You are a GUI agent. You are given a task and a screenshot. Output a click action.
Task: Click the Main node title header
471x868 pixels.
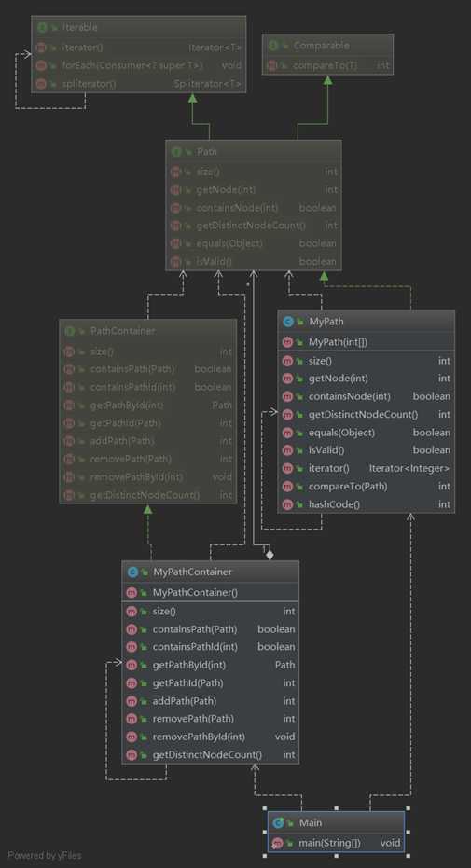tap(336, 822)
